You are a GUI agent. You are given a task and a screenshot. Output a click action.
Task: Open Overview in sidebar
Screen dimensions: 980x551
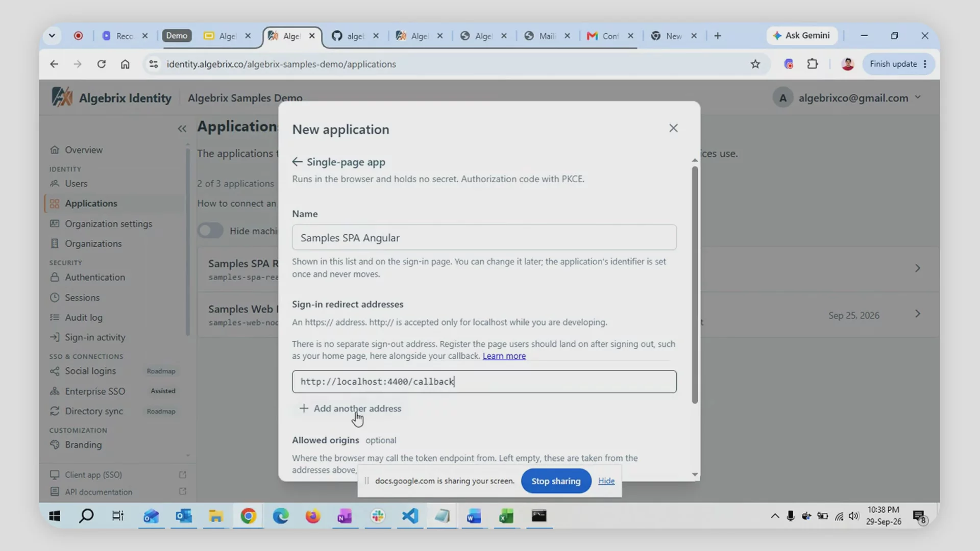(84, 150)
